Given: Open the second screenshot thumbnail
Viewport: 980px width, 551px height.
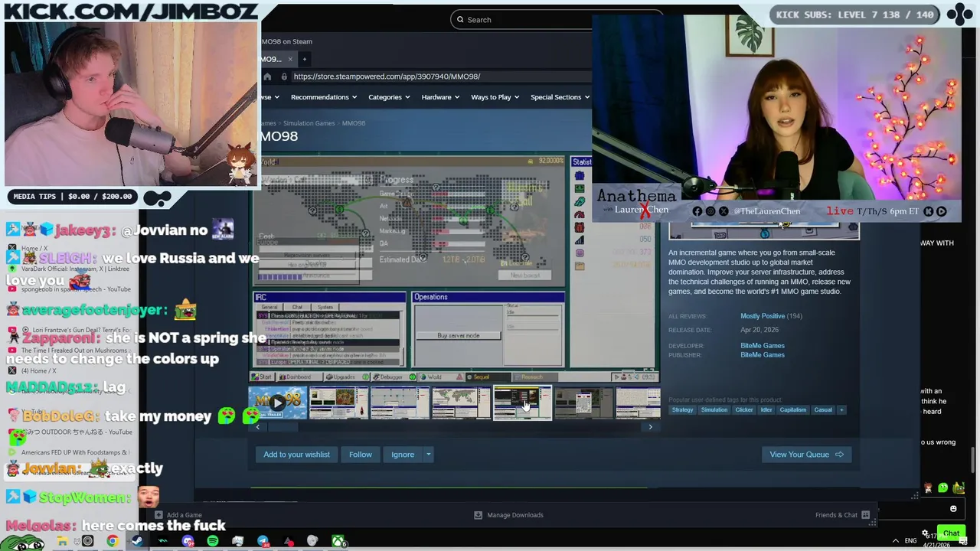Looking at the screenshot, I should tap(338, 403).
